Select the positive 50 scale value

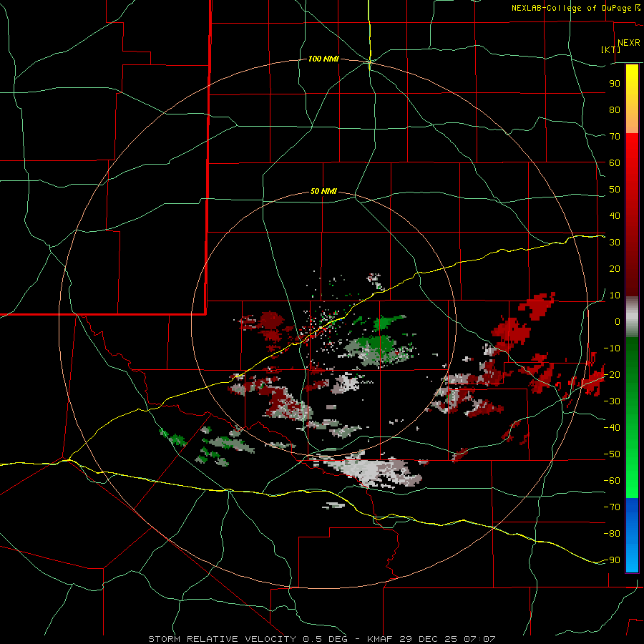coord(615,190)
